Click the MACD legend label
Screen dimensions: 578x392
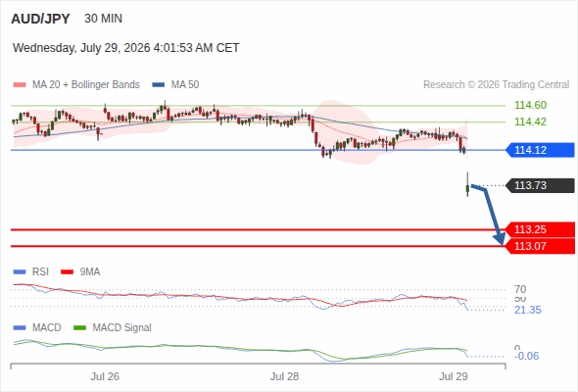tap(46, 328)
